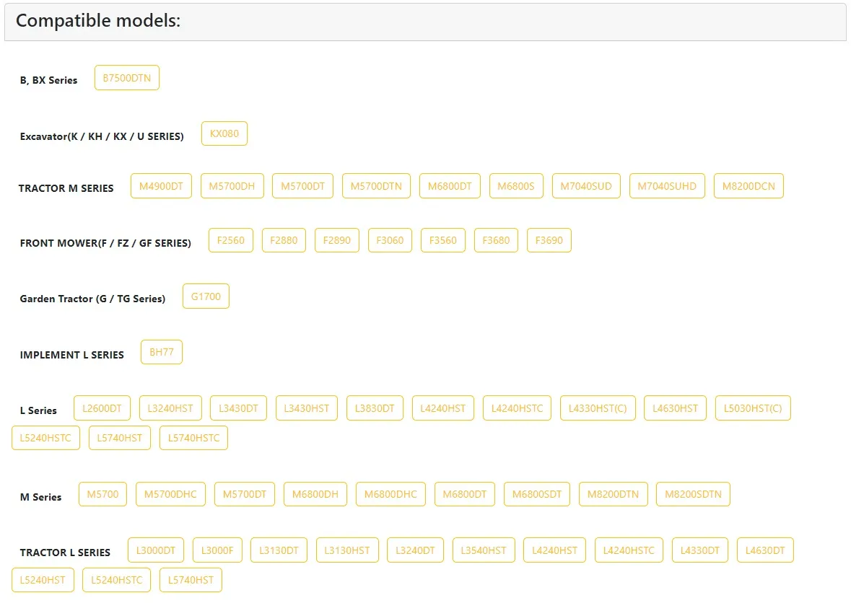Choose the F2890 model tag
This screenshot has width=851, height=616.
click(337, 240)
